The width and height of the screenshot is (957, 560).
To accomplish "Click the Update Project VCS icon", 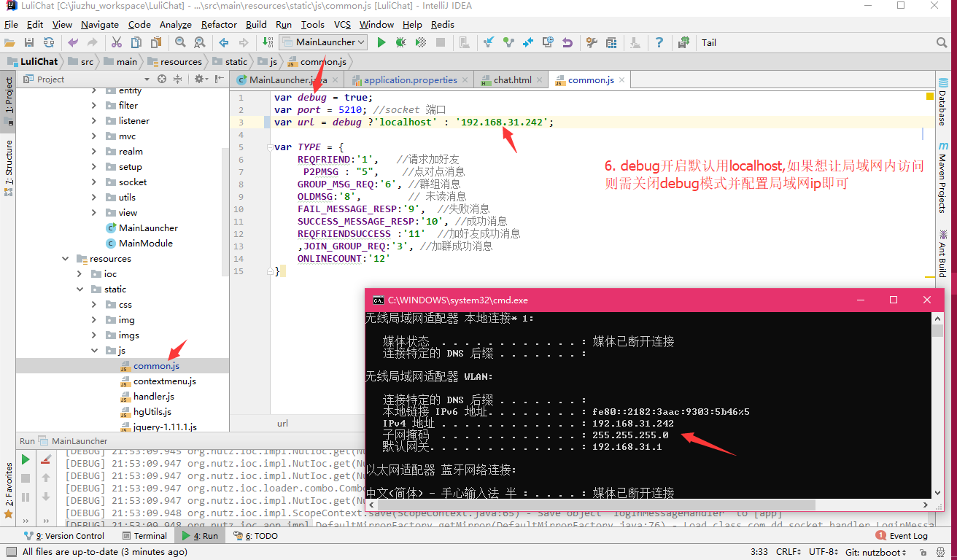I will 489,42.
